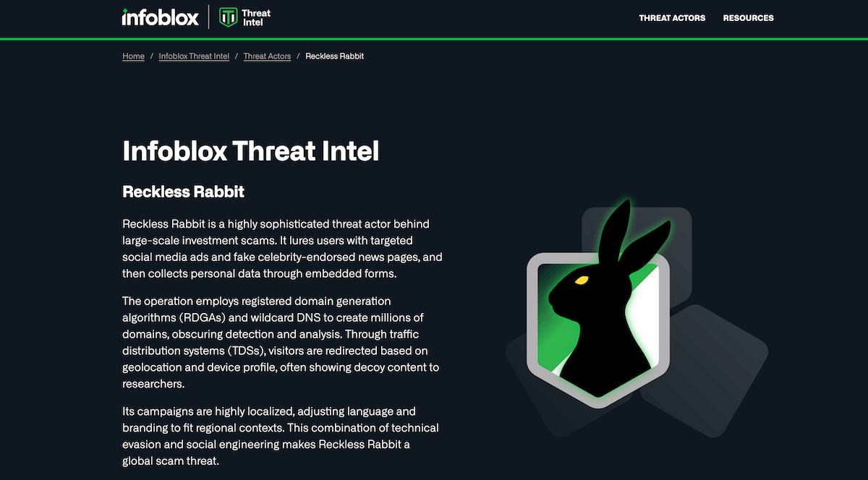Click the paragraph mentioning RDGAs and wildcard DNS
Screen dimensions: 868x480
[x=281, y=343]
